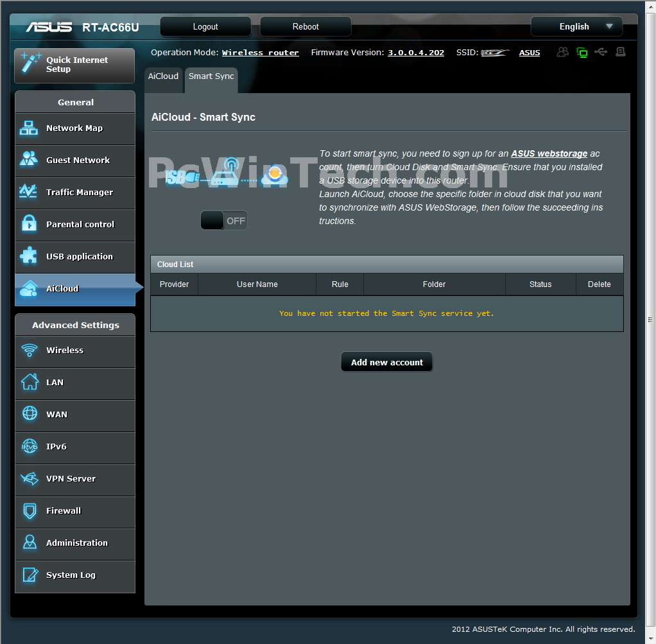
Task: Select the IPv6 globe icon
Action: pos(30,446)
